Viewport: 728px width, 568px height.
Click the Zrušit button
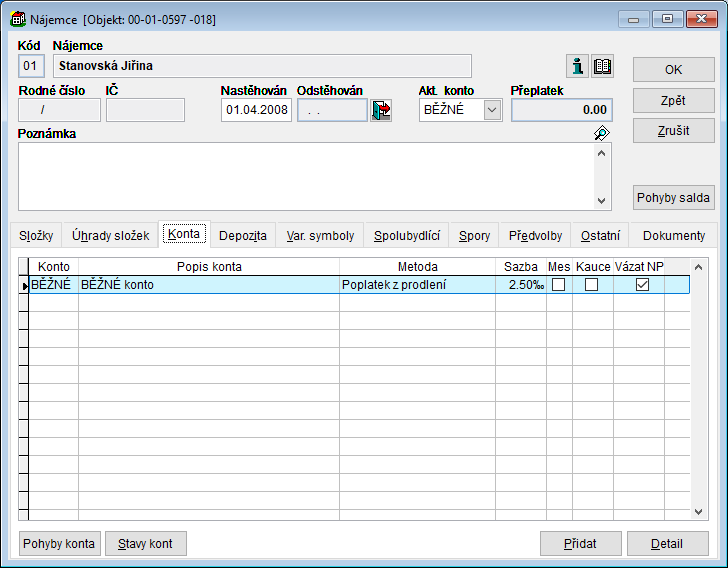pyautogui.click(x=673, y=130)
